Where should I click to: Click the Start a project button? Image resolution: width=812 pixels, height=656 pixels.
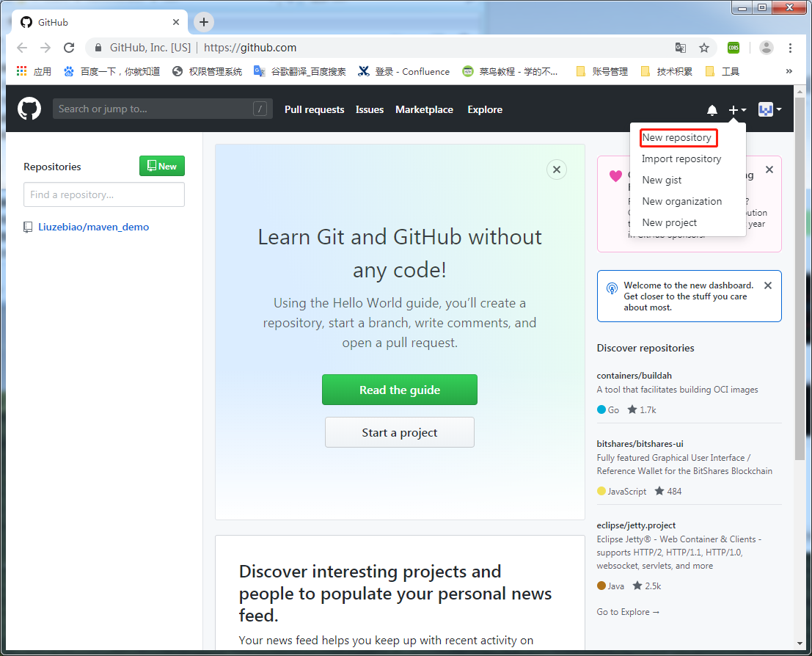click(x=399, y=432)
